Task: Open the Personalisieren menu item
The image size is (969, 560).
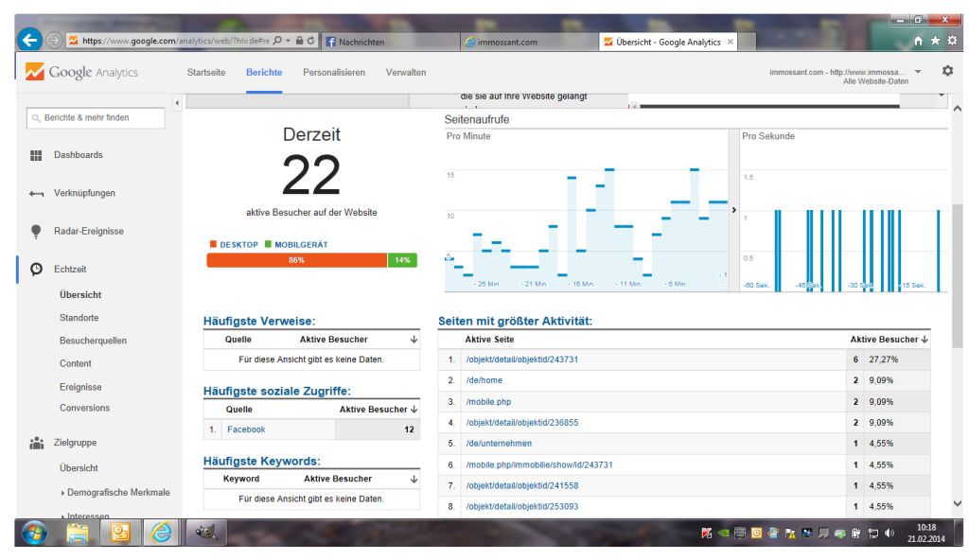Action: coord(333,73)
